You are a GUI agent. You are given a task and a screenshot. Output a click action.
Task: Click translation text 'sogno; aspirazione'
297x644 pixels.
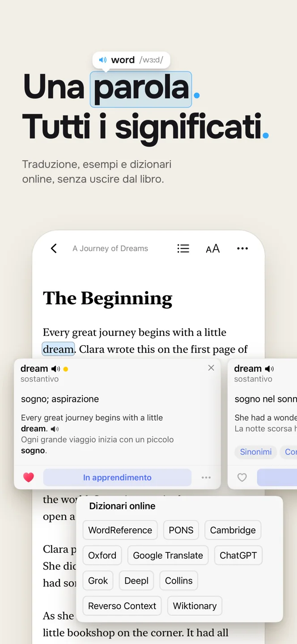coord(60,399)
